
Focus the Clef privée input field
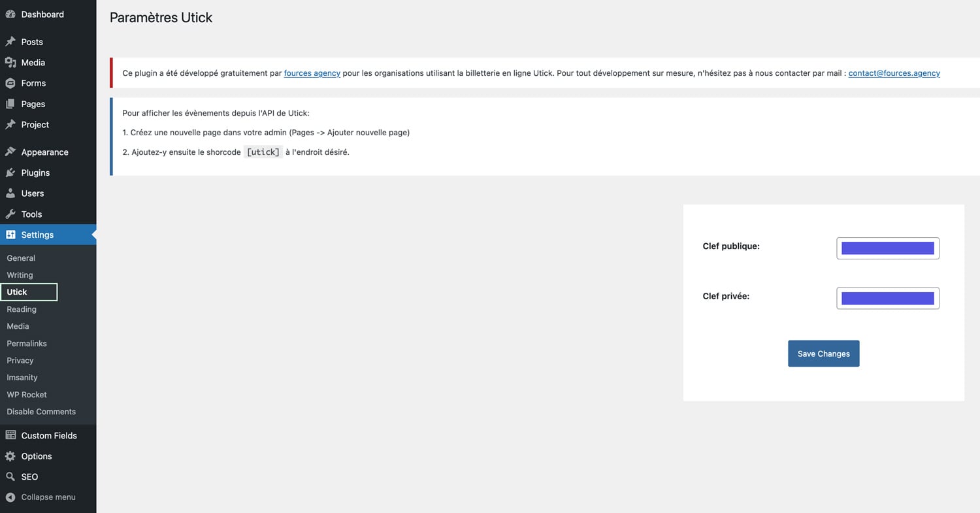tap(888, 298)
